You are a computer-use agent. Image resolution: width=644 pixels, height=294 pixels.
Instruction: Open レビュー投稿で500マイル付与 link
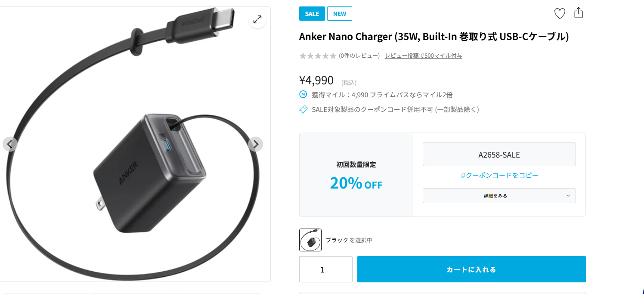click(424, 56)
